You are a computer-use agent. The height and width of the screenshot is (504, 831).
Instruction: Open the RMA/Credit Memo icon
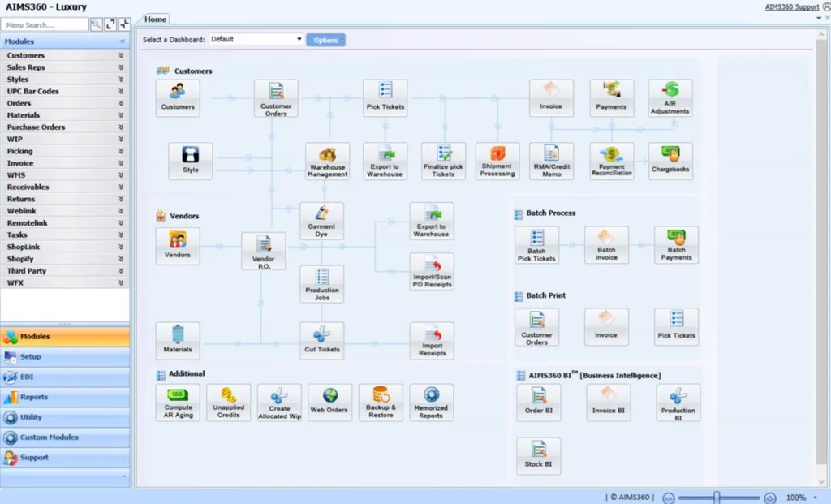pos(551,161)
